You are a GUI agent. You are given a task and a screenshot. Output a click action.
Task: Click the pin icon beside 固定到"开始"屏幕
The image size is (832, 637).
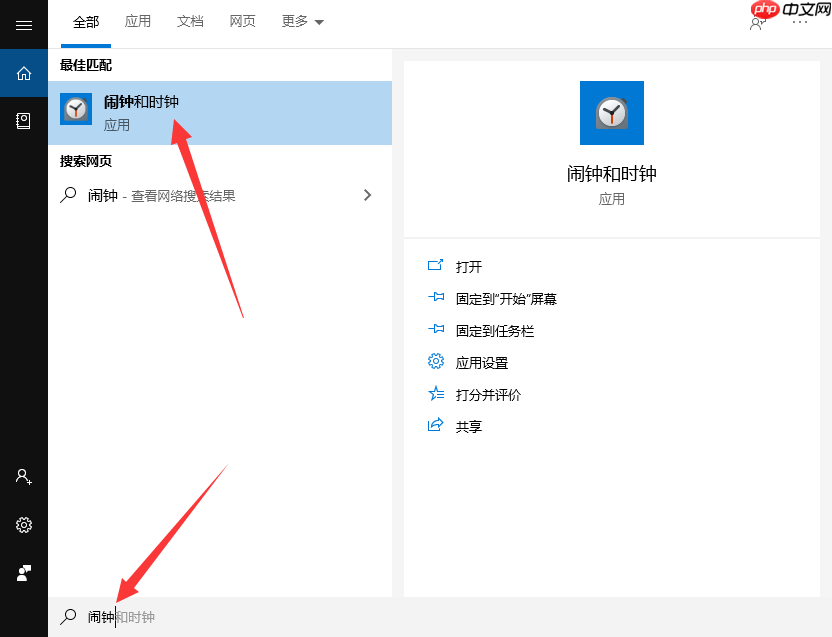(x=436, y=297)
